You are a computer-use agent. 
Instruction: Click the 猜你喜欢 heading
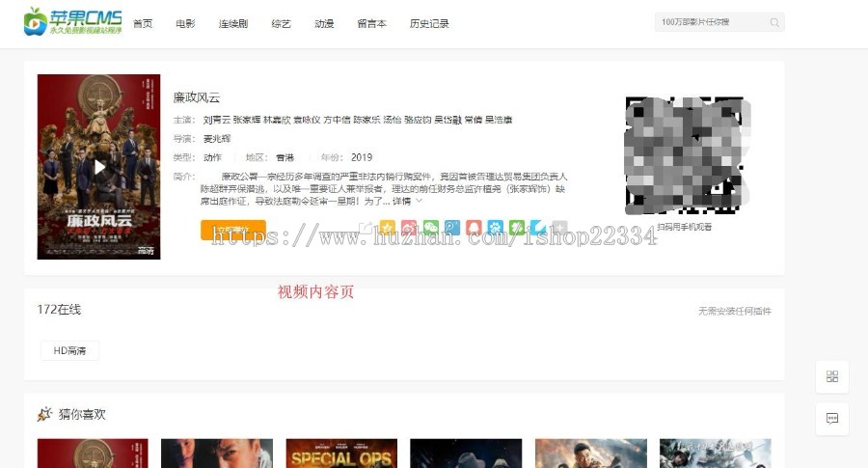(x=82, y=414)
